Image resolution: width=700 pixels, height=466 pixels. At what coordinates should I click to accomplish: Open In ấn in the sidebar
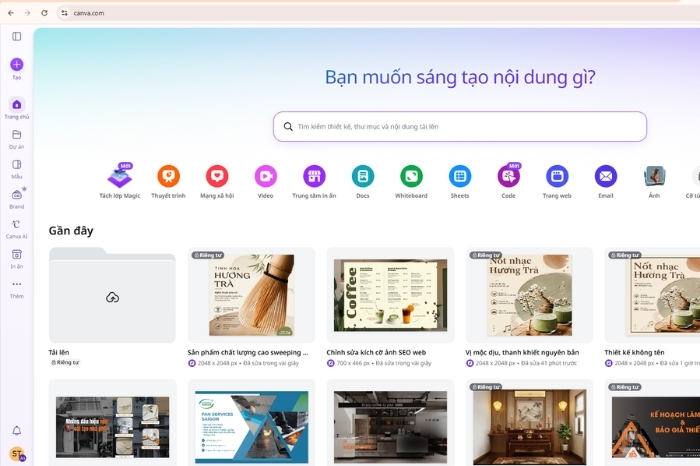[x=17, y=258]
